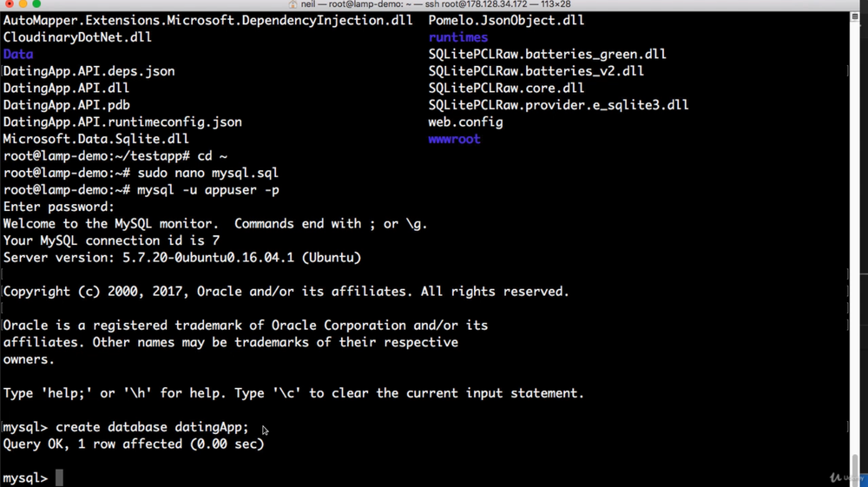Click the blue 'Data' directory name
This screenshot has width=868, height=487.
pyautogui.click(x=18, y=54)
